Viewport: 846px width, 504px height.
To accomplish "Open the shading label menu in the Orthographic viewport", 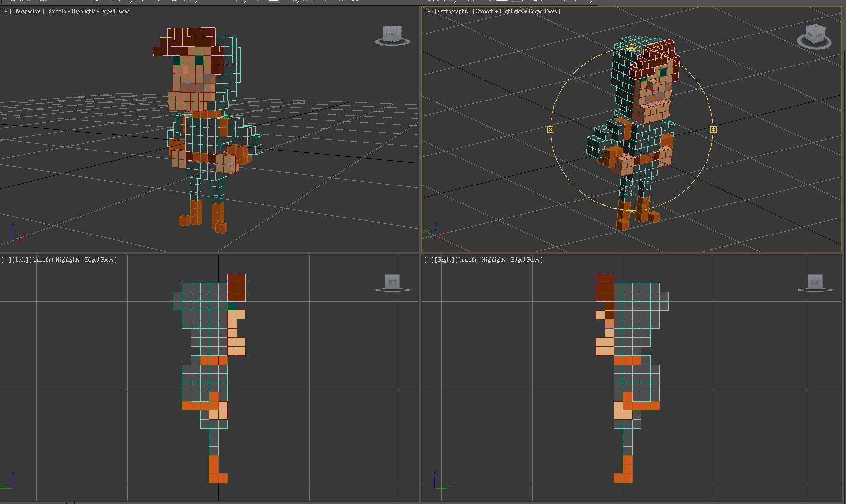I will [517, 11].
